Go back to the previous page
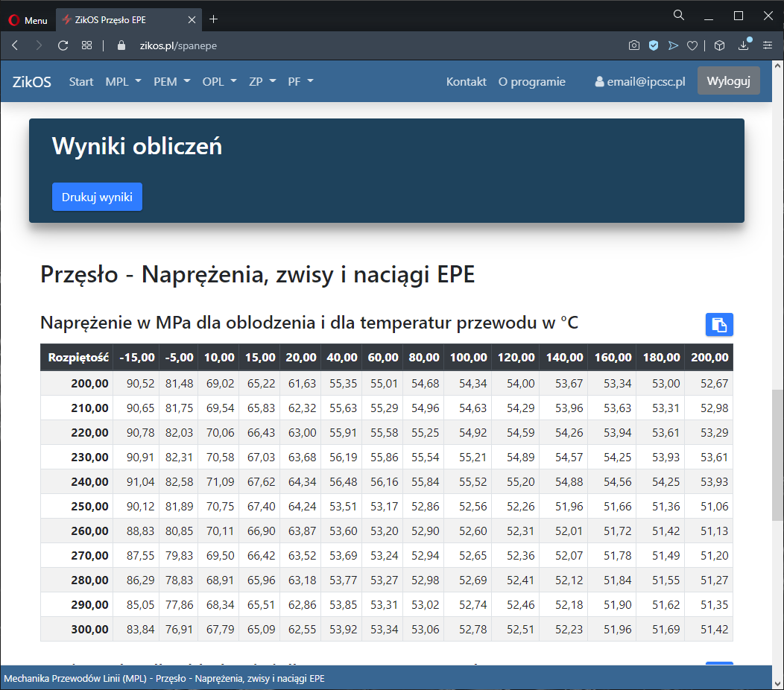This screenshot has height=690, width=784. click(15, 45)
